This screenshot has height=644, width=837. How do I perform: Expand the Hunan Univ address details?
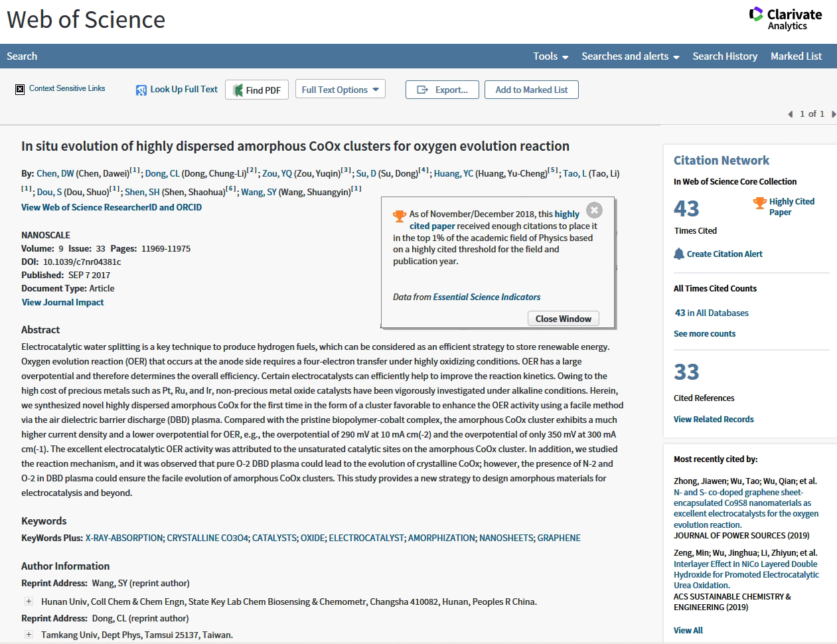(29, 602)
